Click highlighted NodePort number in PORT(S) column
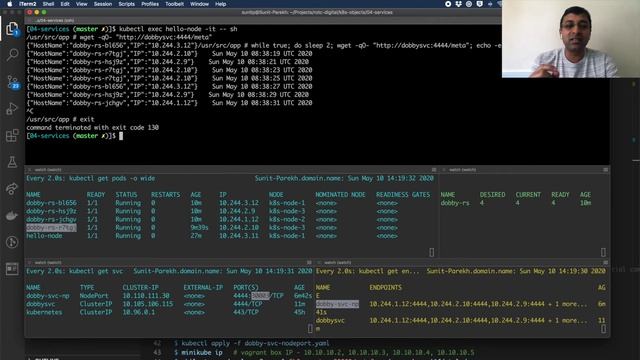Viewport: 640px width, 360px height. coord(260,296)
